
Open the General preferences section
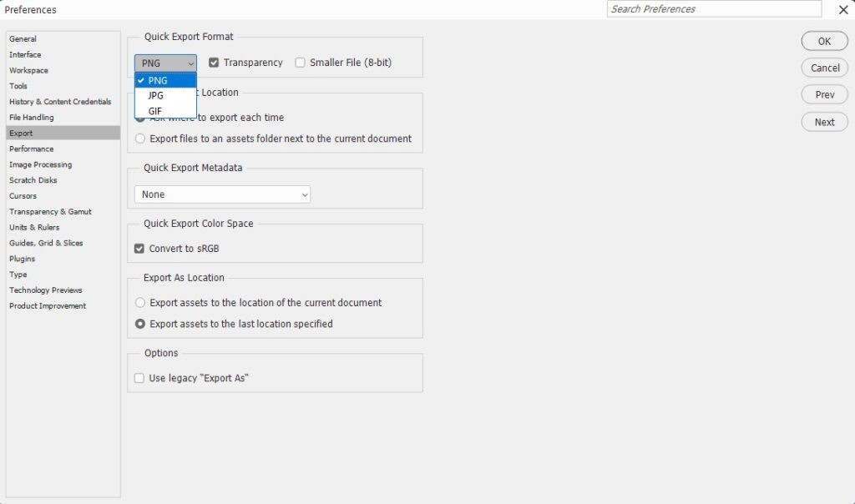tap(23, 38)
